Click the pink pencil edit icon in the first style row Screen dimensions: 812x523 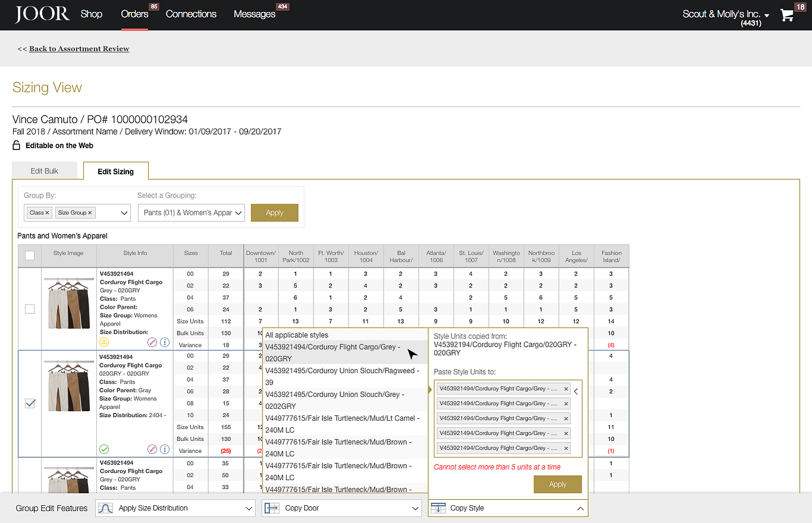[x=152, y=342]
